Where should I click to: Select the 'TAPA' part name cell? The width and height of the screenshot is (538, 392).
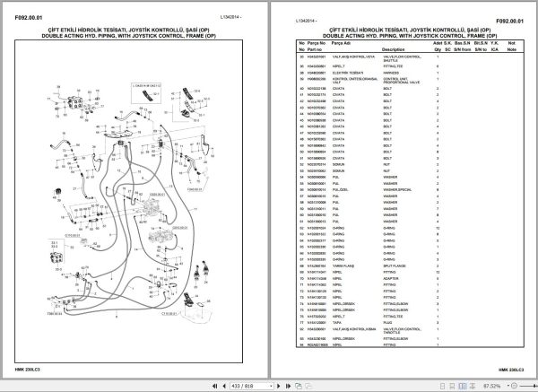(336, 323)
